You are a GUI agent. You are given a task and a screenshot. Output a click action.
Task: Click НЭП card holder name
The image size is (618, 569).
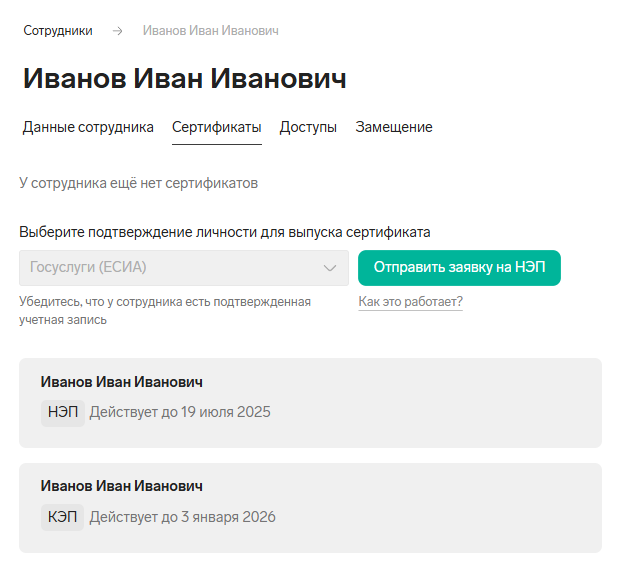121,382
